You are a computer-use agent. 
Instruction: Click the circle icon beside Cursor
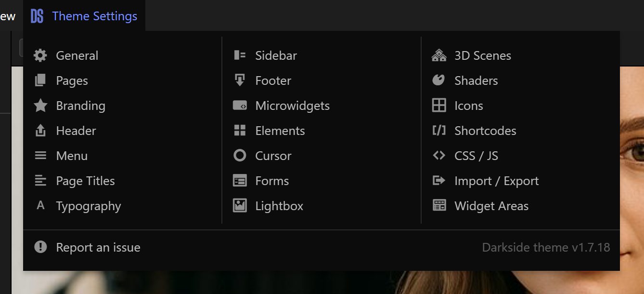[240, 156]
